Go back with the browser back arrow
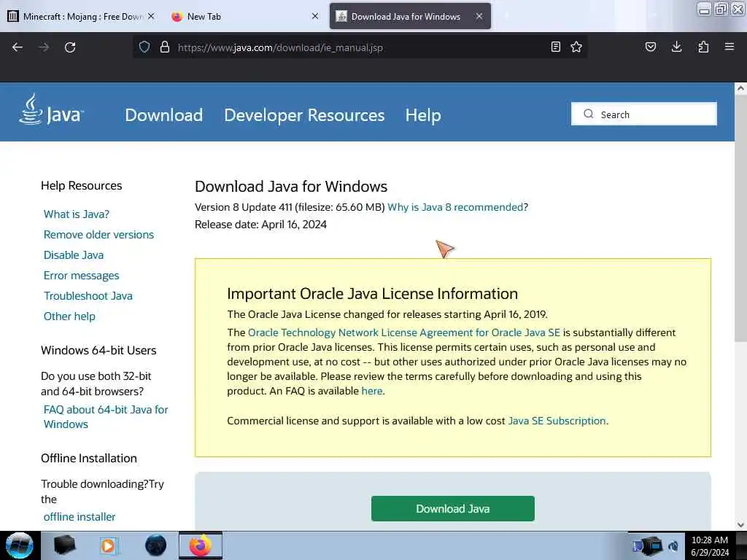Image resolution: width=747 pixels, height=560 pixels. [x=18, y=47]
